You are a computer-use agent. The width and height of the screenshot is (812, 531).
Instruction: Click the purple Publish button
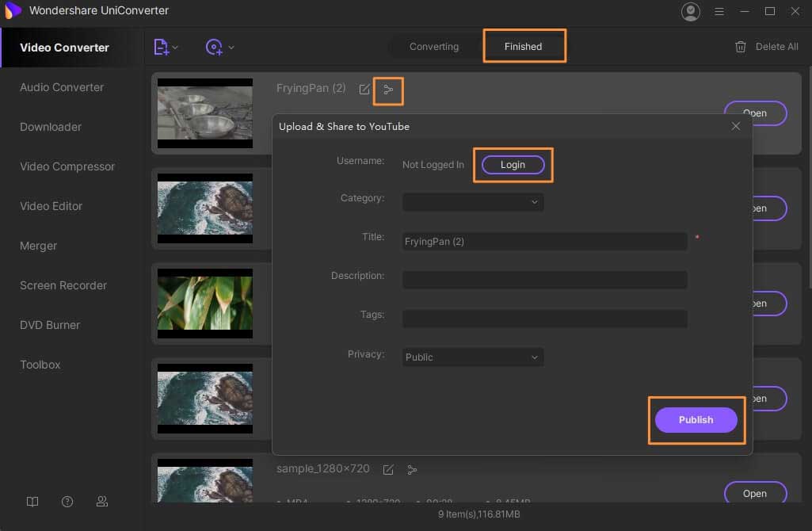click(696, 420)
